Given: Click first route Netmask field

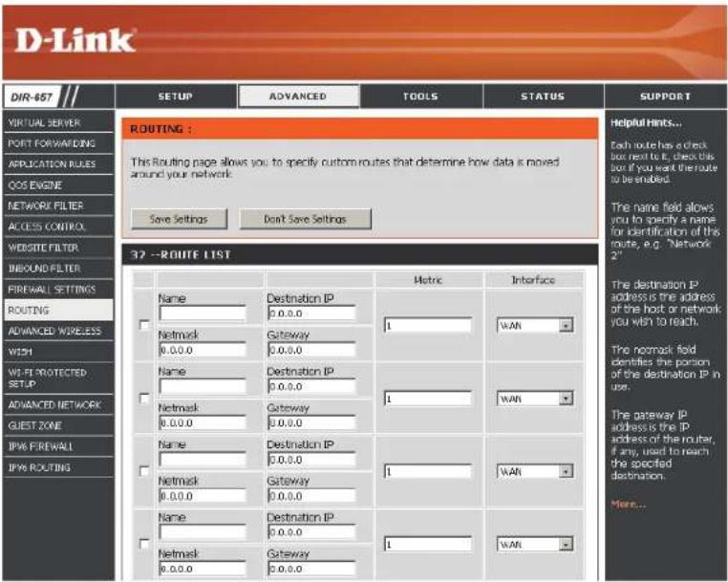Looking at the screenshot, I should pos(203,350).
